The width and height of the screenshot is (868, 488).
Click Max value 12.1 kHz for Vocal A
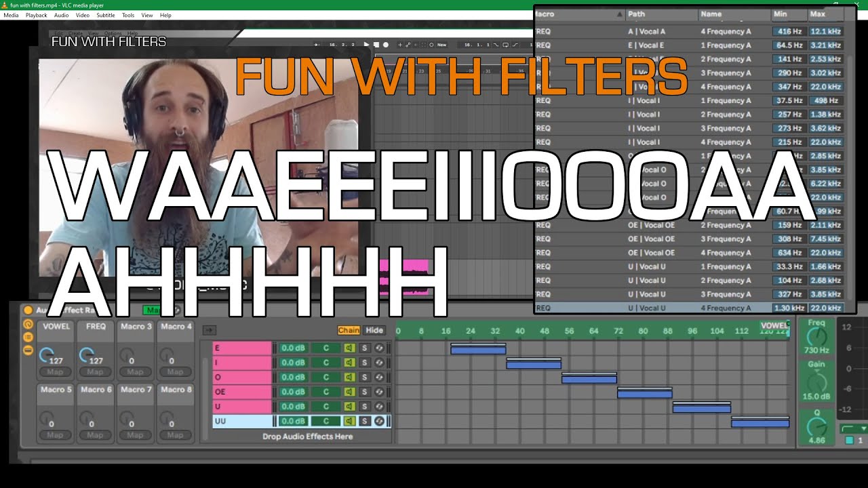coord(825,31)
